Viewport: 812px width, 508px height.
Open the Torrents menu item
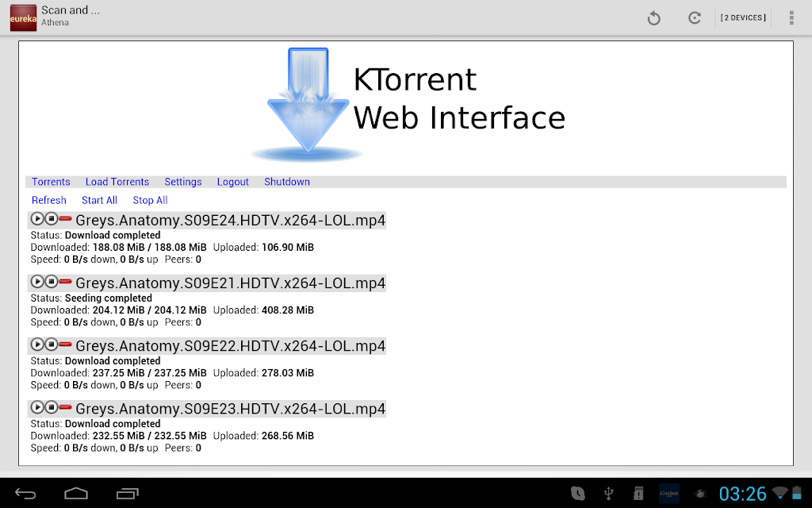point(51,182)
